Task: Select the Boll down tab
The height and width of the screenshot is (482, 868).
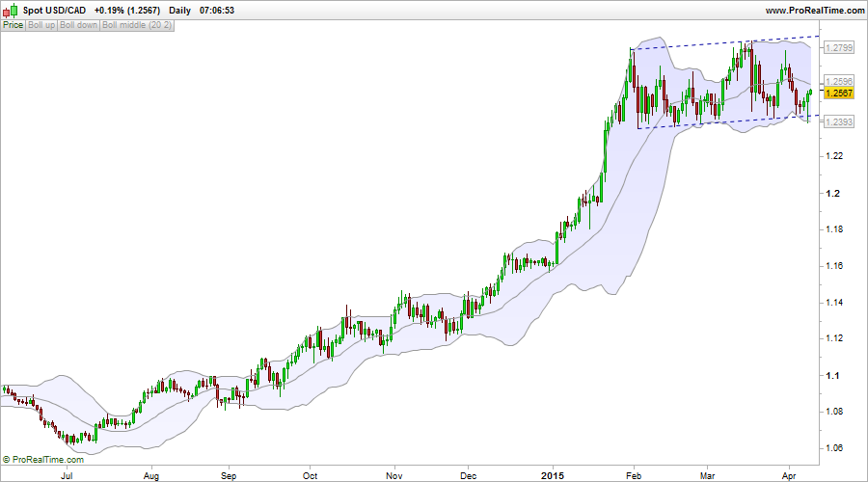Action: (79, 25)
